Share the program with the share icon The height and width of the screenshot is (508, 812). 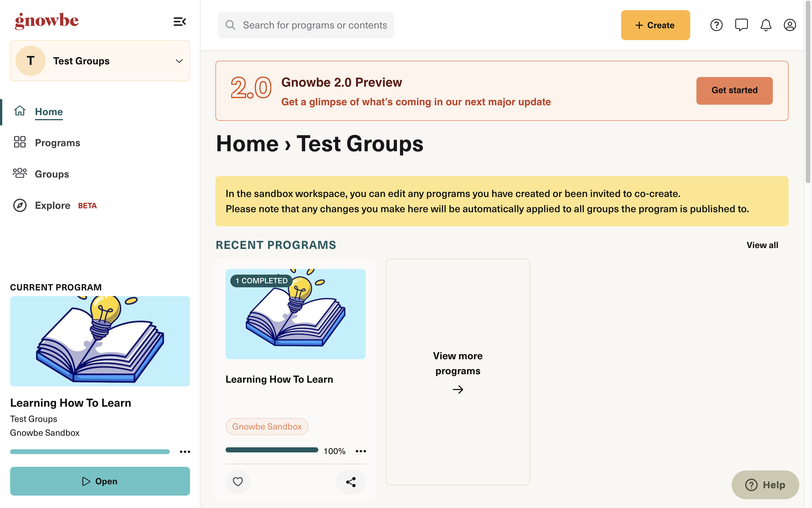pos(351,482)
